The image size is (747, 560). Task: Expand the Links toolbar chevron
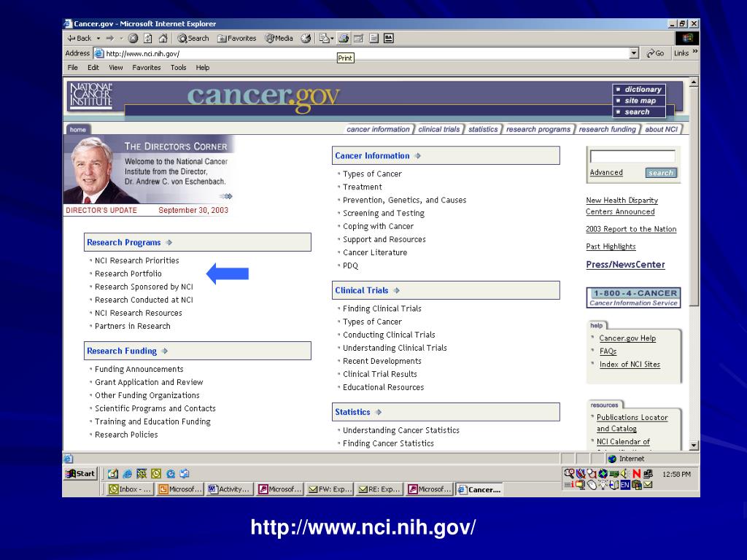tap(695, 52)
